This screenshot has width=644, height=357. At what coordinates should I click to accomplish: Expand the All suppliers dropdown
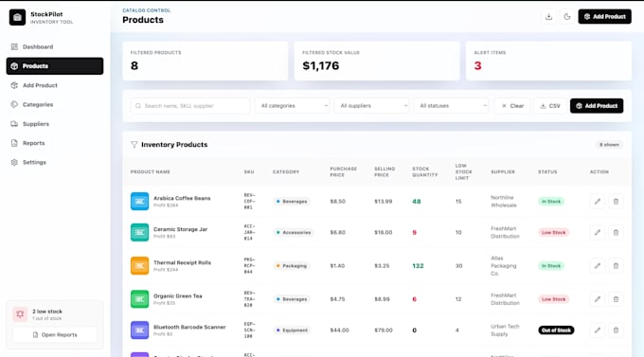(x=371, y=106)
